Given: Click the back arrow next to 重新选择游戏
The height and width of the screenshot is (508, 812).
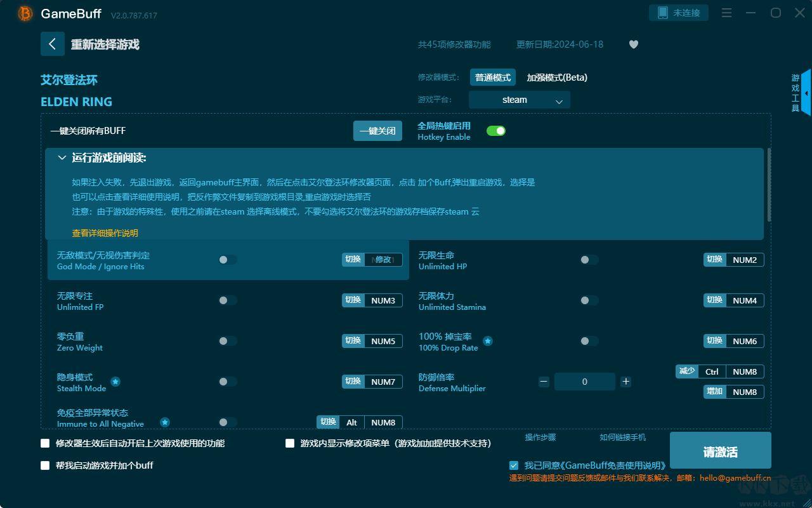Looking at the screenshot, I should pos(53,44).
